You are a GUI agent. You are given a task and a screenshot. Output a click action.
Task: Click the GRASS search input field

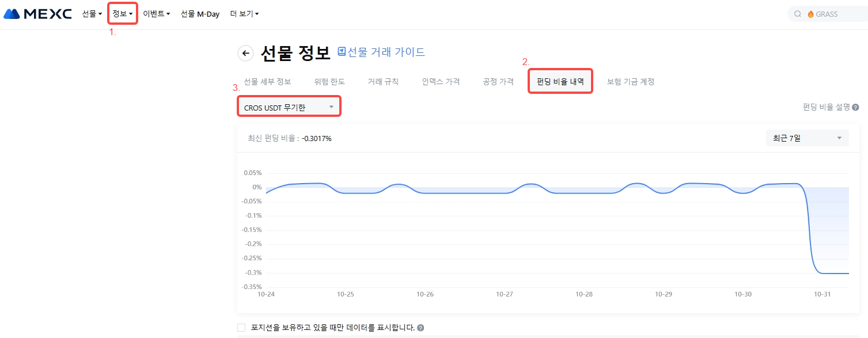tap(835, 14)
